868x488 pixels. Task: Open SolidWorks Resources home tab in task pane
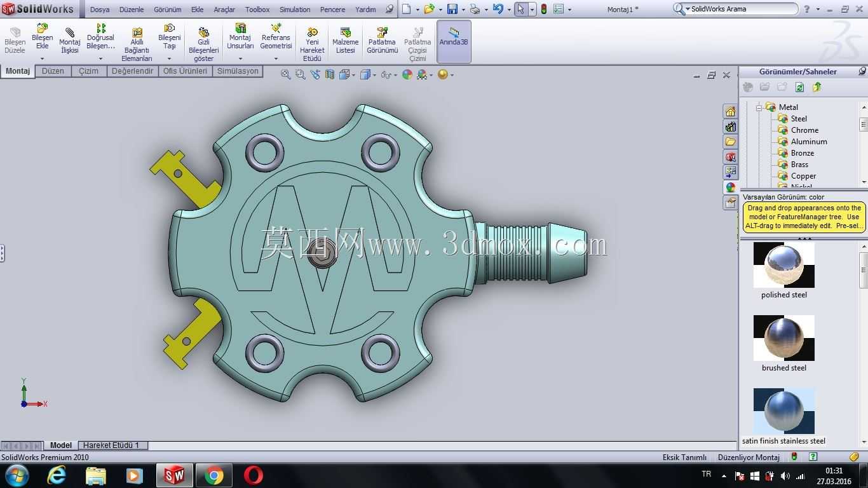[x=731, y=112]
